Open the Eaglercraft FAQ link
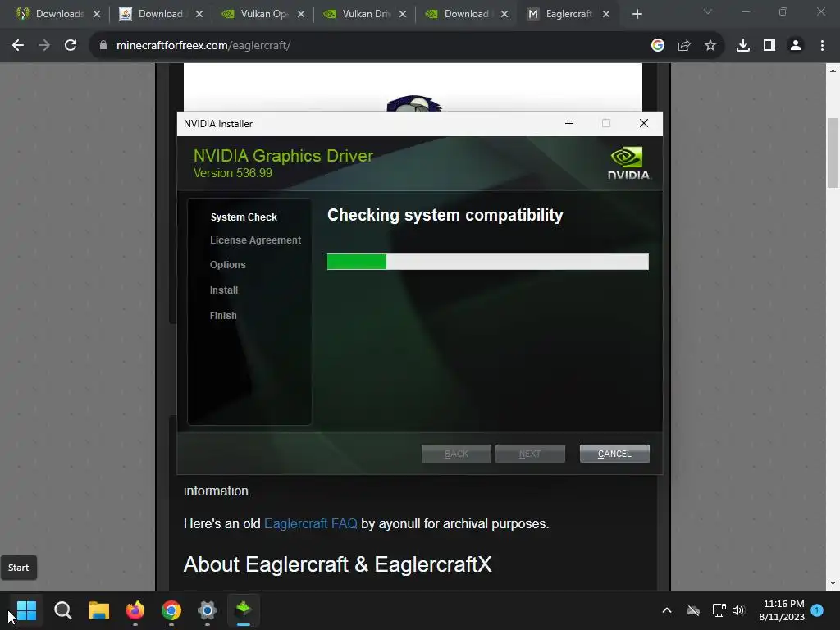 coord(311,523)
